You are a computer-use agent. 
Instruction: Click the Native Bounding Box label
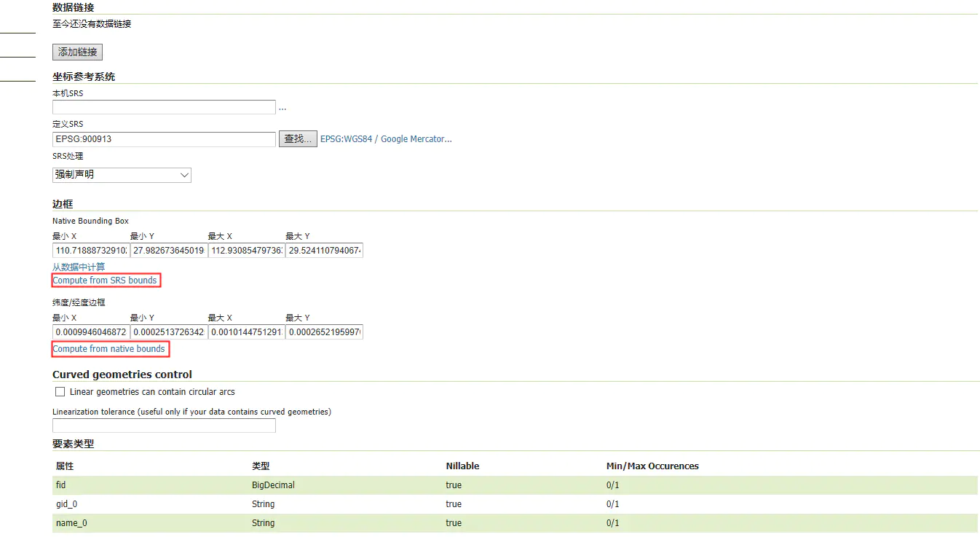(91, 221)
